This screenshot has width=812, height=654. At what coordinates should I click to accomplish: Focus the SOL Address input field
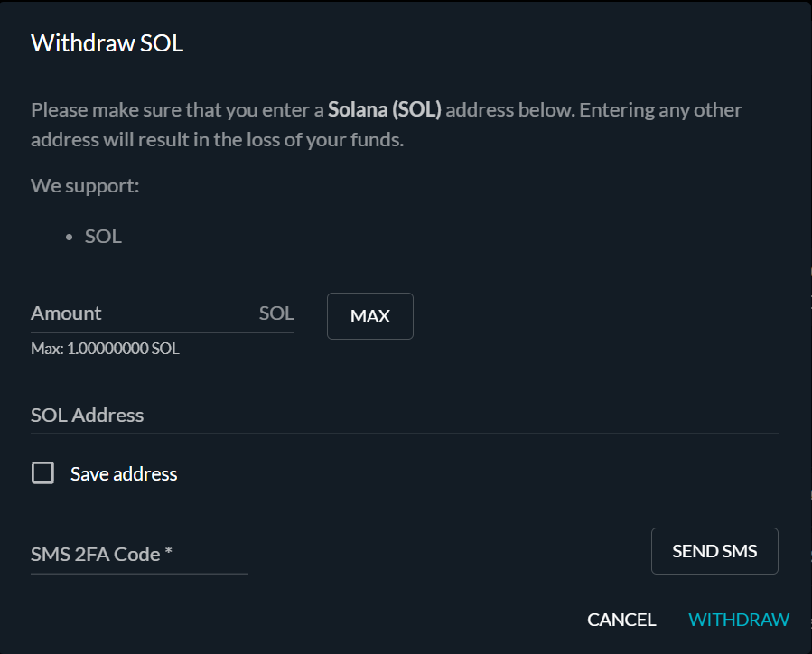click(404, 416)
